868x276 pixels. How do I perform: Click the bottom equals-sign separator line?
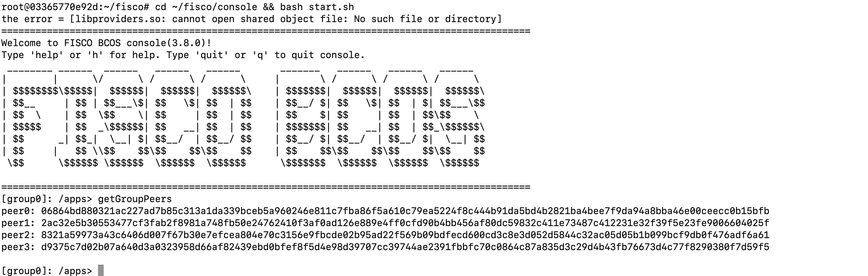[266, 187]
